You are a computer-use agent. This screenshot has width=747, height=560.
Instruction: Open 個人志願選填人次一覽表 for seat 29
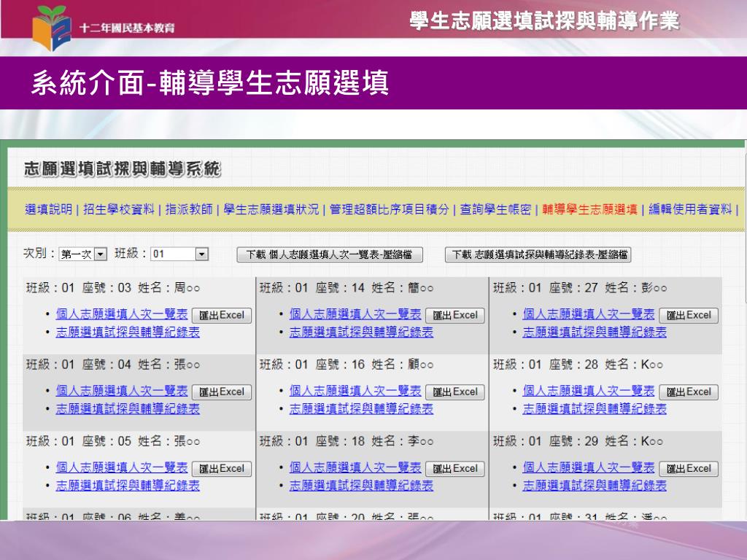tap(589, 467)
